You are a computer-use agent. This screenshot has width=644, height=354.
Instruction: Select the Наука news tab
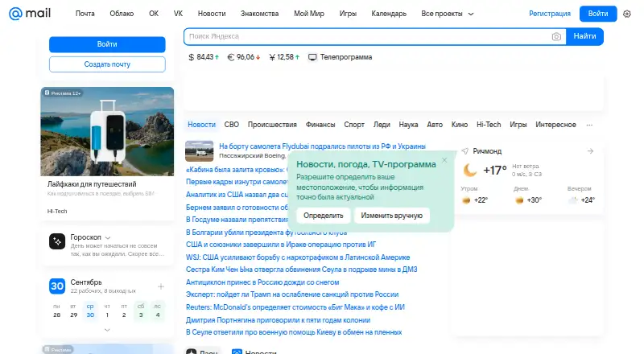point(408,125)
